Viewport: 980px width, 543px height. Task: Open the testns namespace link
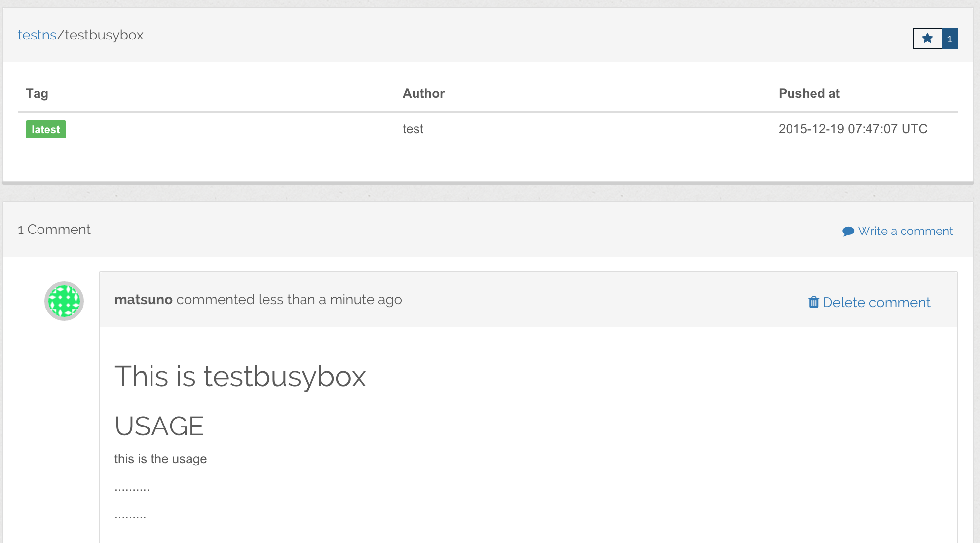(x=37, y=35)
